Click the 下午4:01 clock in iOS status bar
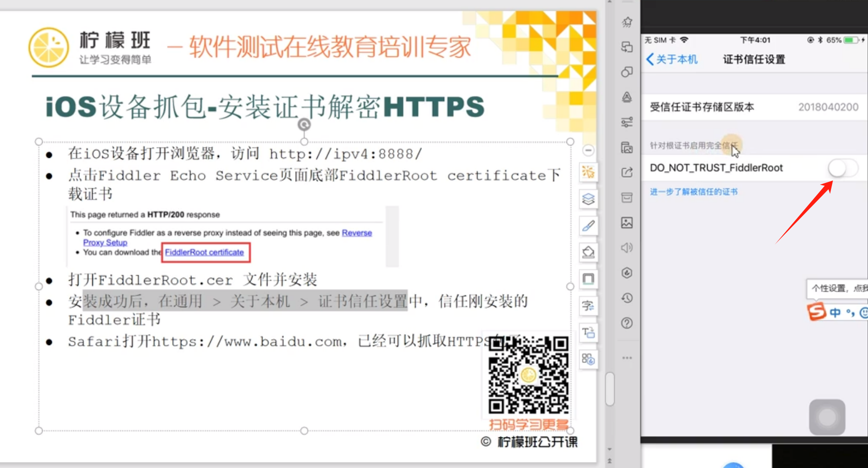 point(755,40)
